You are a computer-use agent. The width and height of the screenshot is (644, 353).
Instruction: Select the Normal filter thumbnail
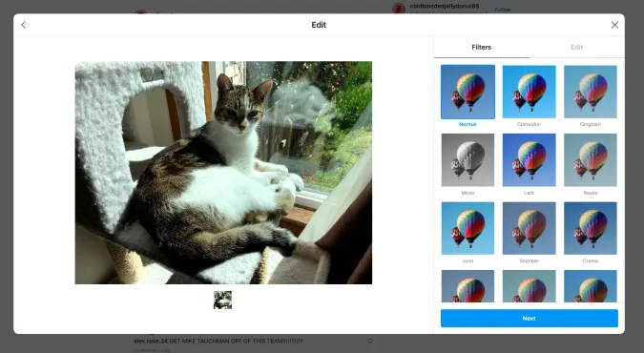click(467, 92)
